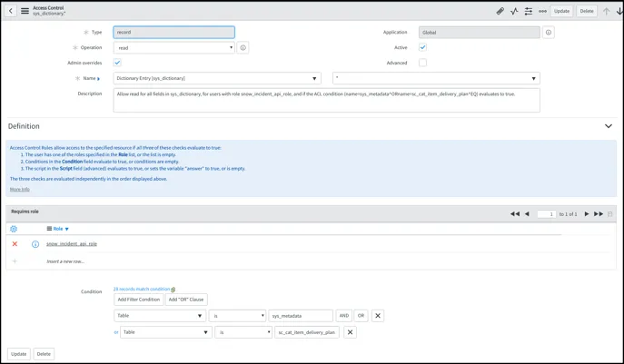
Task: Open the snow_incident_api_role link
Action: 72,244
